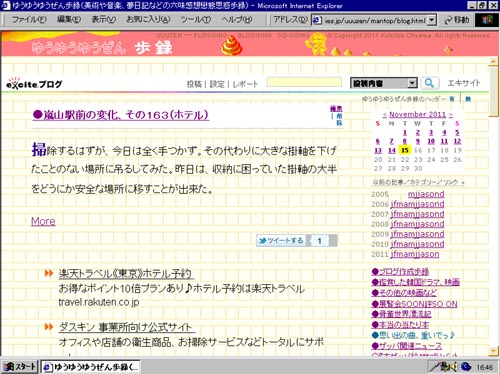Select calendar day 8
500x374 pixels.
405,141
